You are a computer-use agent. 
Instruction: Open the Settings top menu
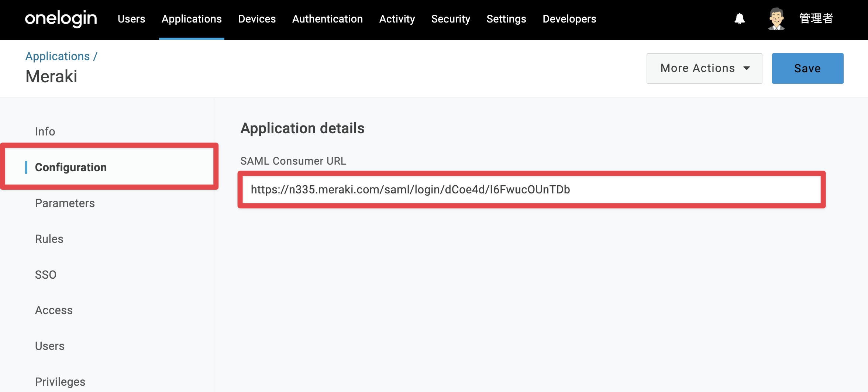click(506, 19)
